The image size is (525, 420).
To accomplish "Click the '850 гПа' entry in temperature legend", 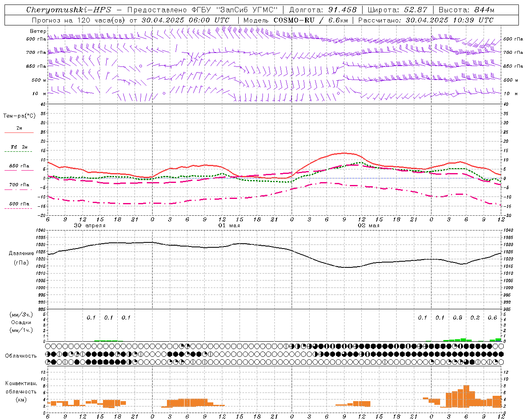I will point(19,166).
